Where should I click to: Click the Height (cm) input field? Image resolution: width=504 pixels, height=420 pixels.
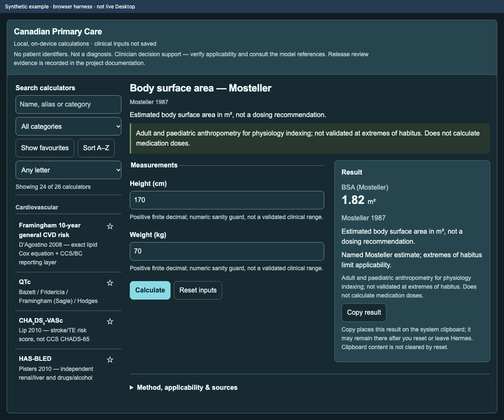[x=227, y=200]
